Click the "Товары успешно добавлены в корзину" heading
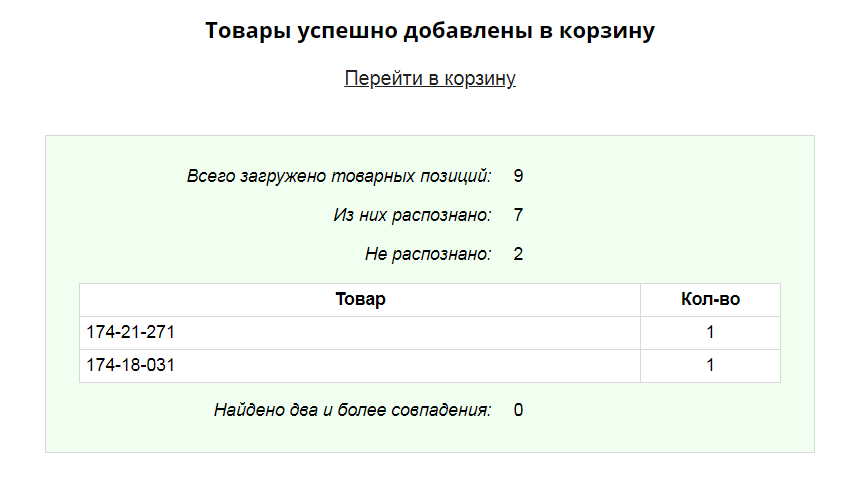 click(430, 31)
